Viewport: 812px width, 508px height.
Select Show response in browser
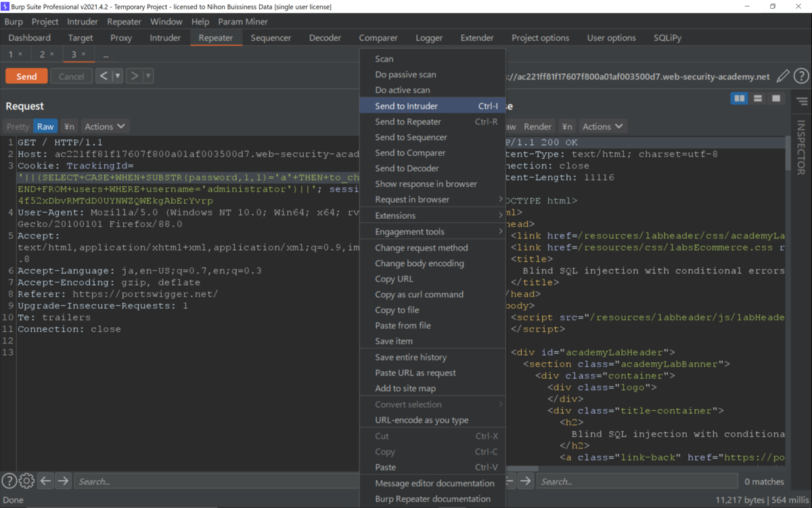point(432,184)
